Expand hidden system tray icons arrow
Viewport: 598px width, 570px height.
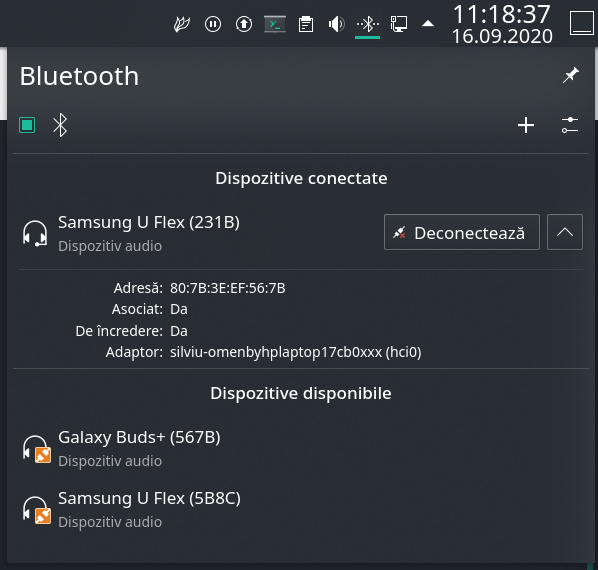(428, 24)
